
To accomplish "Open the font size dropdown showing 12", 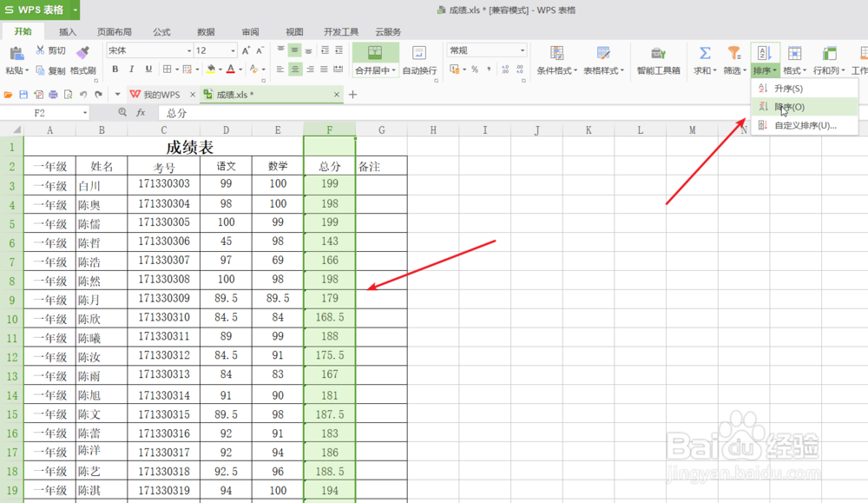I will pos(233,50).
